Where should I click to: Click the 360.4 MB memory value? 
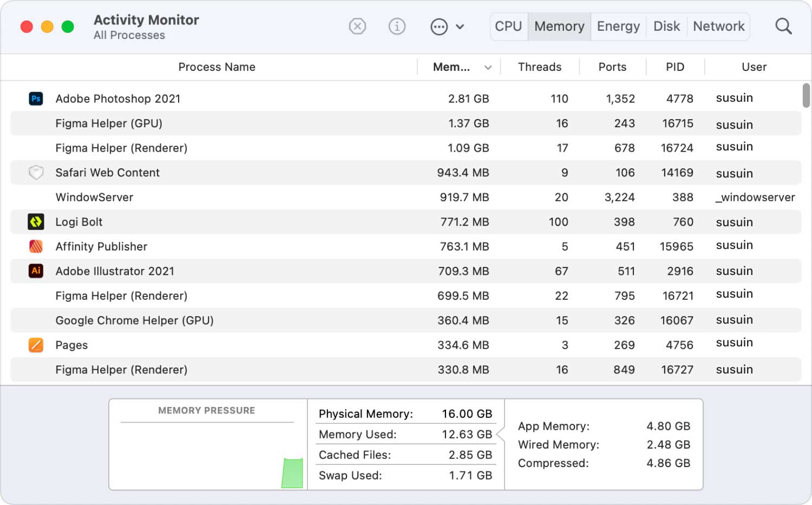(463, 320)
